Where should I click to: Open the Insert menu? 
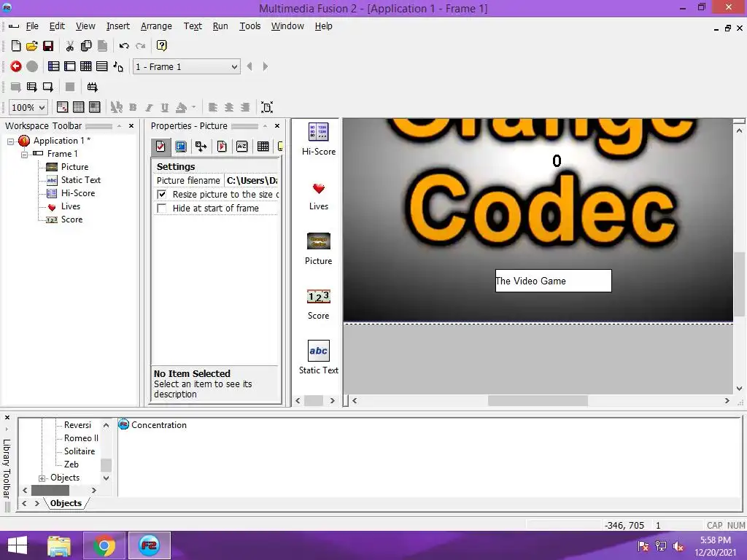tap(117, 26)
